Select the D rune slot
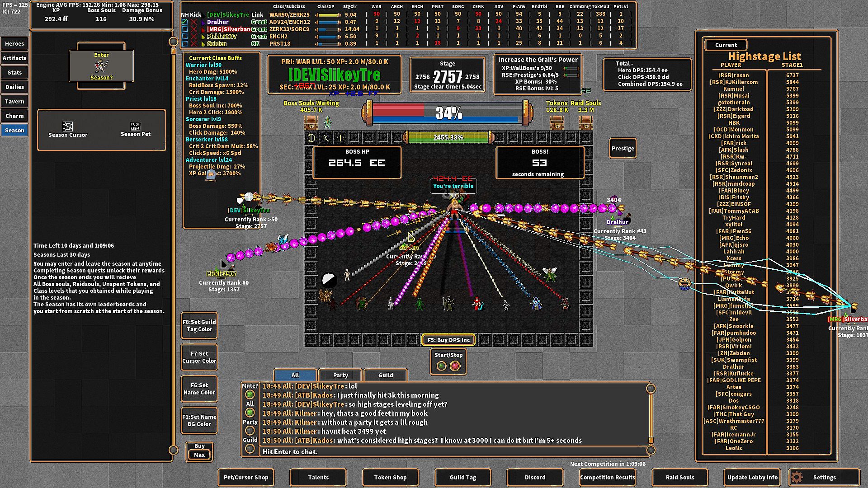The width and height of the screenshot is (868, 488). coord(311,138)
